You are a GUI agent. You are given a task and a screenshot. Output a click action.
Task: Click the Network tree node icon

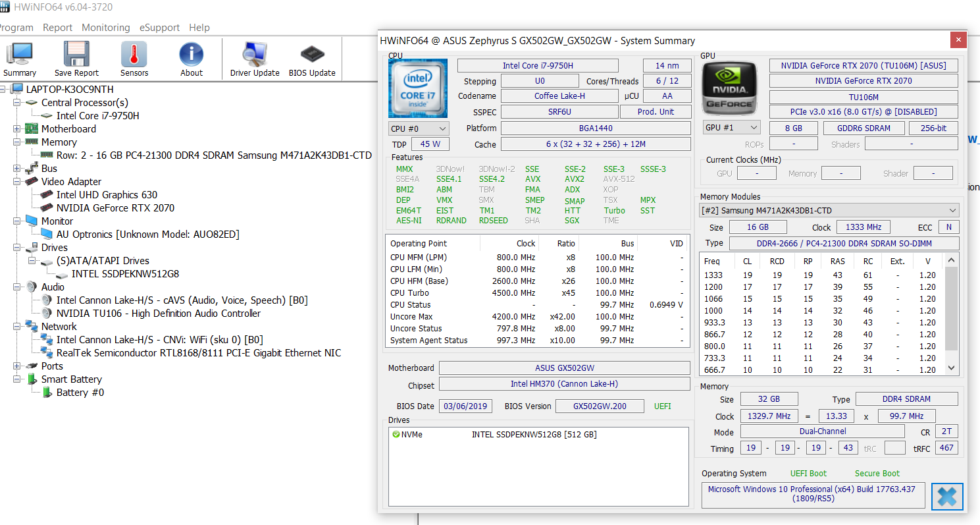tap(32, 327)
